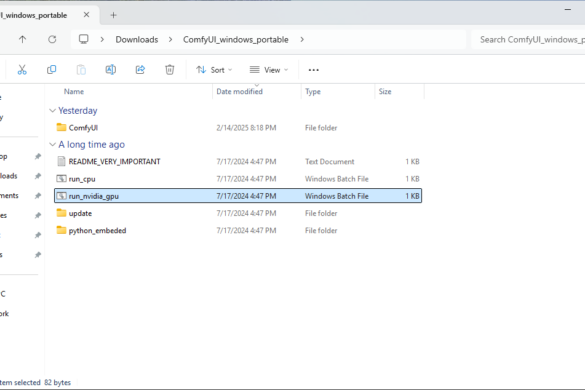Viewport: 585px width, 390px height.
Task: Minimize the File Explorer window
Action: point(568,10)
